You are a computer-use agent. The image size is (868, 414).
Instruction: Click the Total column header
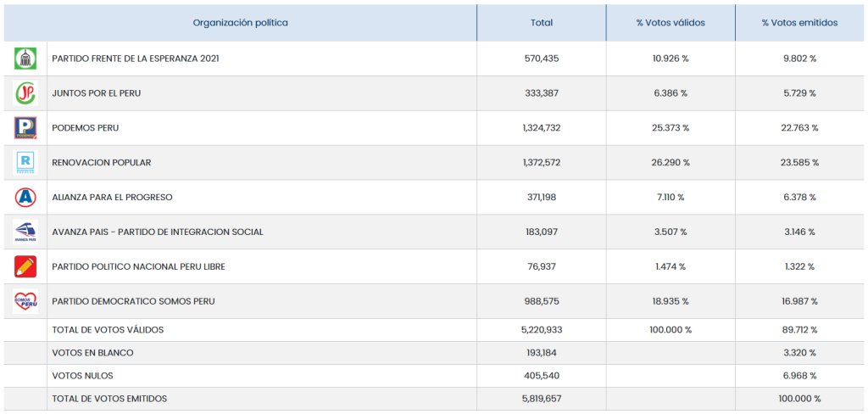tap(541, 23)
